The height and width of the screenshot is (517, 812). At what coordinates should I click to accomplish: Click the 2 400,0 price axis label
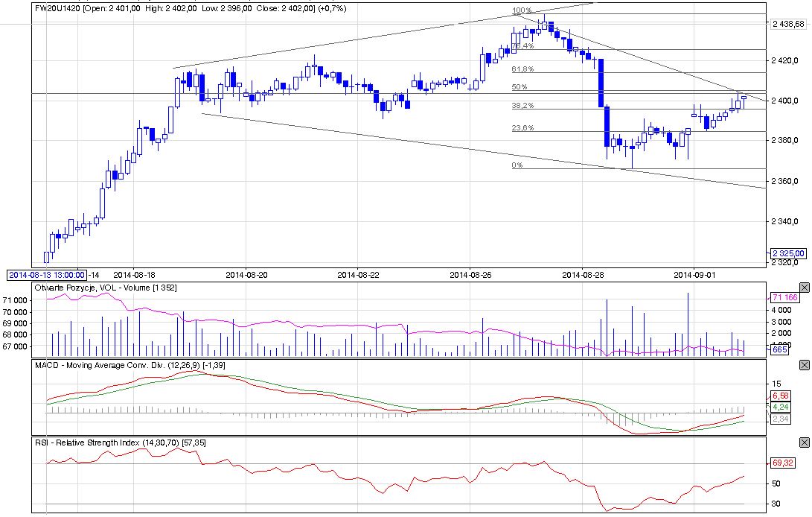(784, 101)
